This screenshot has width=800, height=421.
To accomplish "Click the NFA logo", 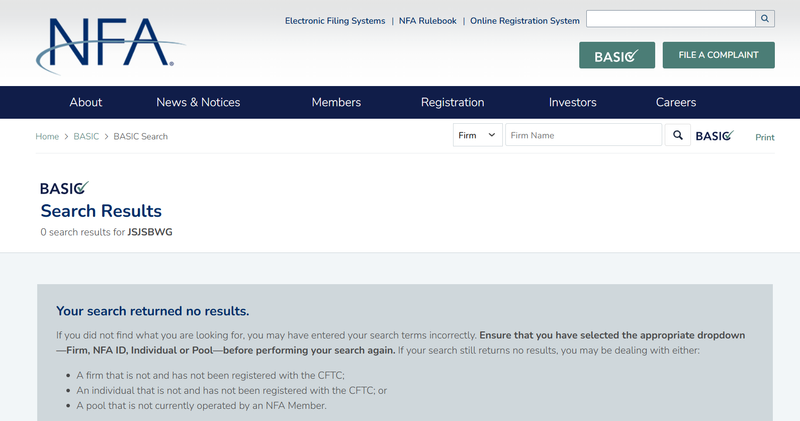I will click(x=111, y=46).
